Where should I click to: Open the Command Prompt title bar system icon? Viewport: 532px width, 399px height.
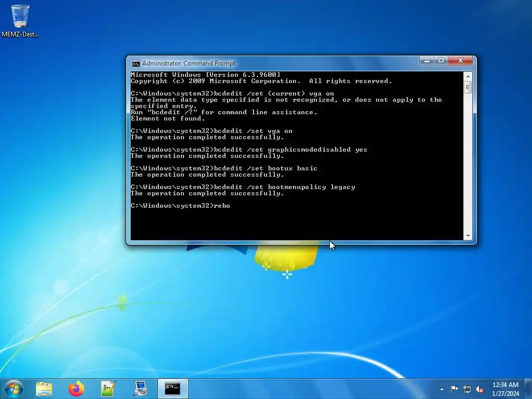[x=136, y=63]
